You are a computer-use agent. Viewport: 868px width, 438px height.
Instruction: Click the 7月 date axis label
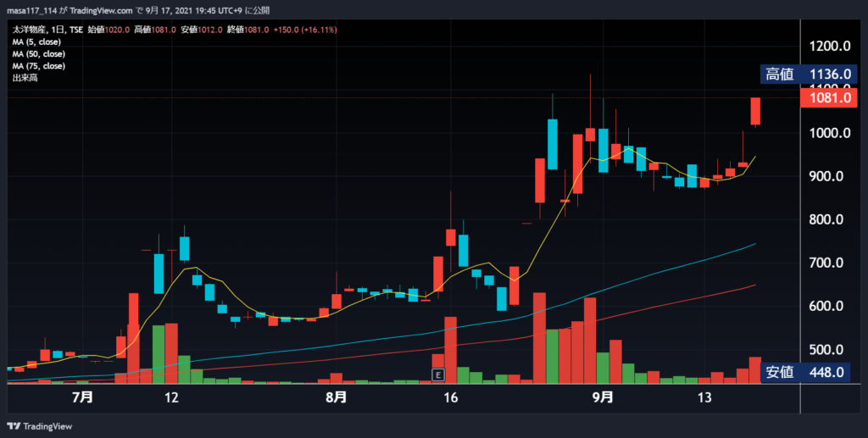tap(82, 397)
